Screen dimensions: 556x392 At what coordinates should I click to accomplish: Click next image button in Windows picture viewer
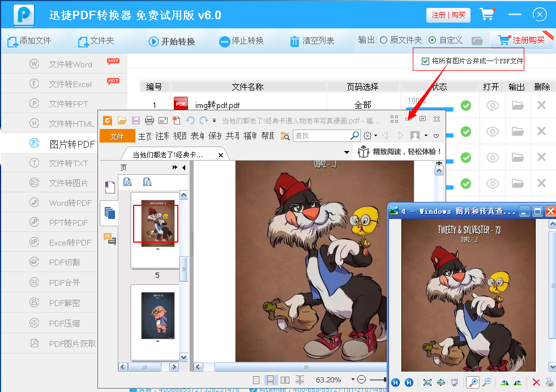point(409,382)
